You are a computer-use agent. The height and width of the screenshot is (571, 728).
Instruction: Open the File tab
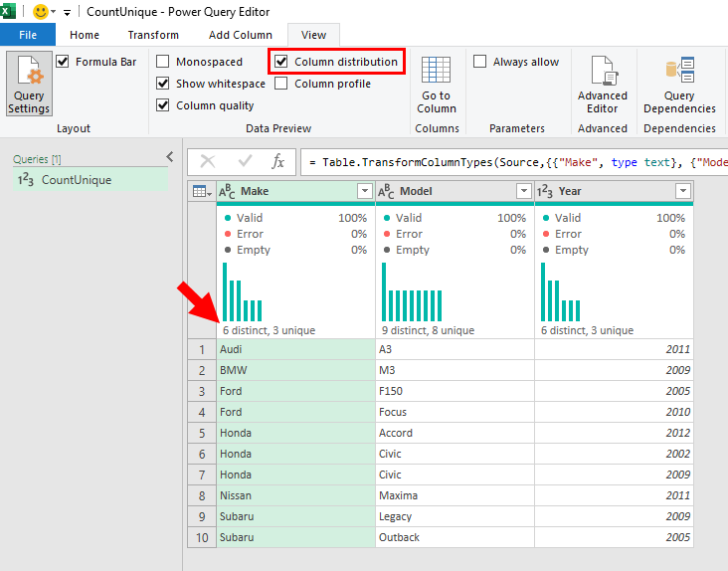(x=28, y=35)
